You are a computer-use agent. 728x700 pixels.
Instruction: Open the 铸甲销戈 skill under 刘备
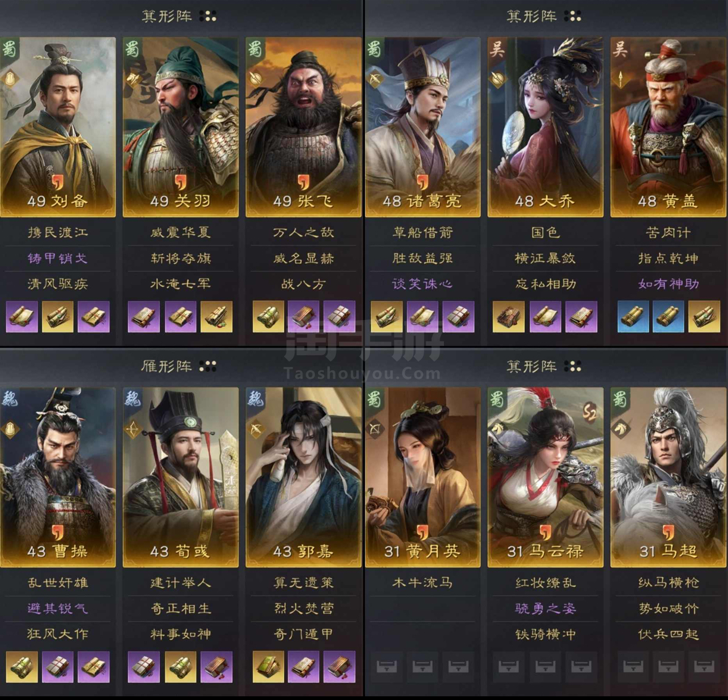(x=57, y=258)
